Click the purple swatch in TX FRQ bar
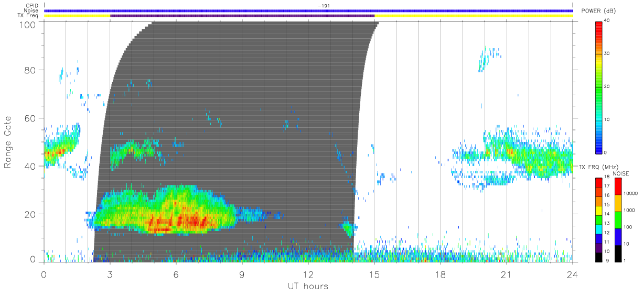The height and width of the screenshot is (297, 644). (599, 249)
